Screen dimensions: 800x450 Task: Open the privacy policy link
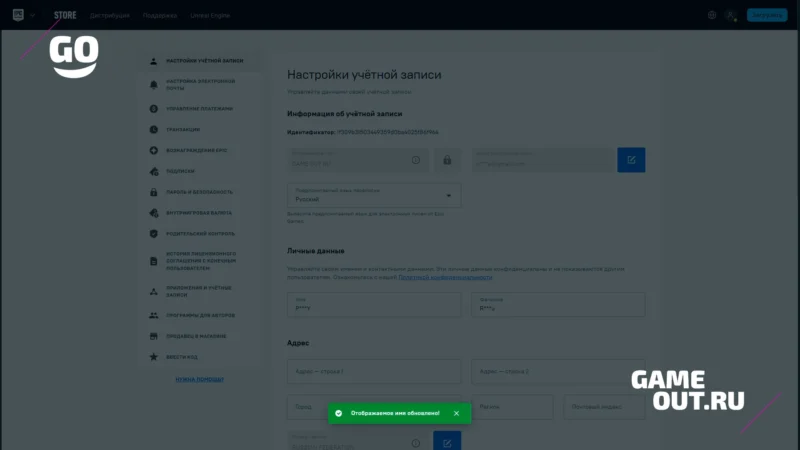click(x=445, y=277)
